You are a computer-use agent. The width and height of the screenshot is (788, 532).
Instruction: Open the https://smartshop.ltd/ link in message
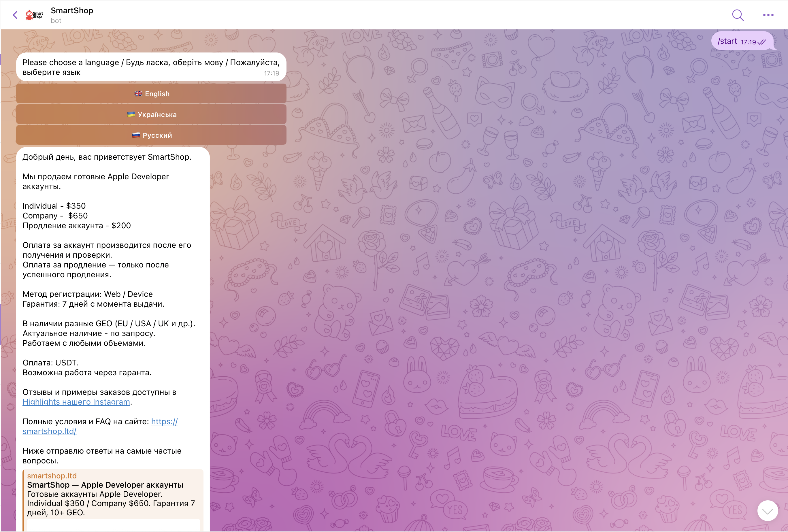tap(100, 426)
